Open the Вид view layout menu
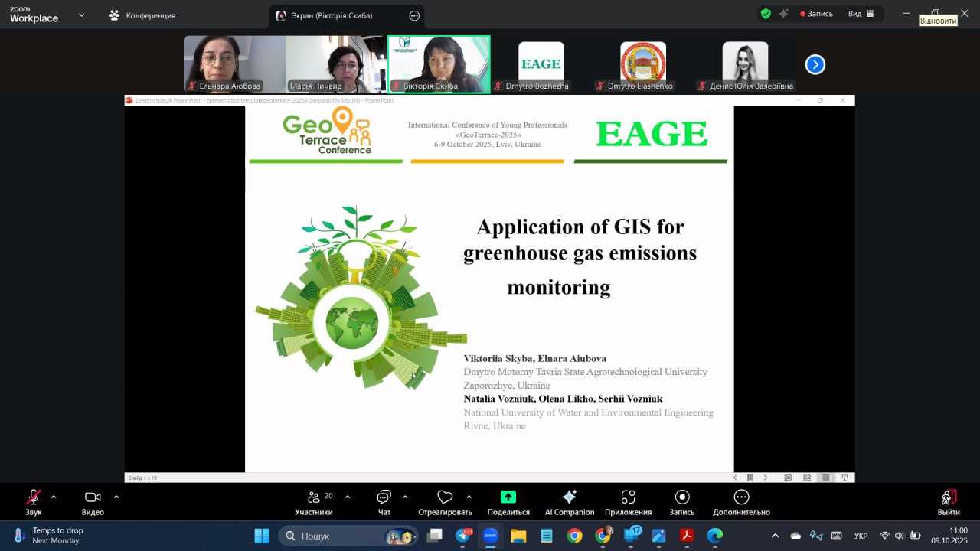This screenshot has height=551, width=980. coord(861,14)
